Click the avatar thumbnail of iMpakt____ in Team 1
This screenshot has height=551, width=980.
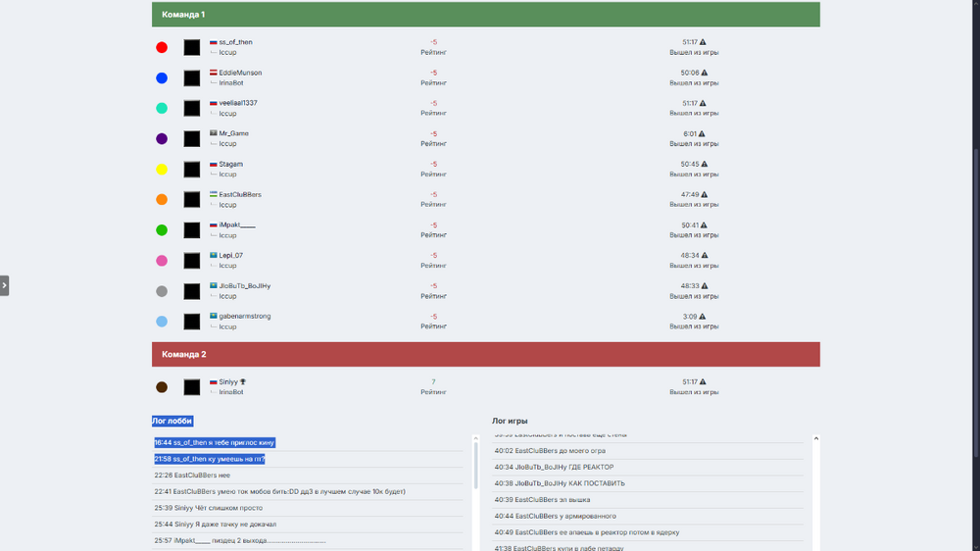click(x=192, y=230)
